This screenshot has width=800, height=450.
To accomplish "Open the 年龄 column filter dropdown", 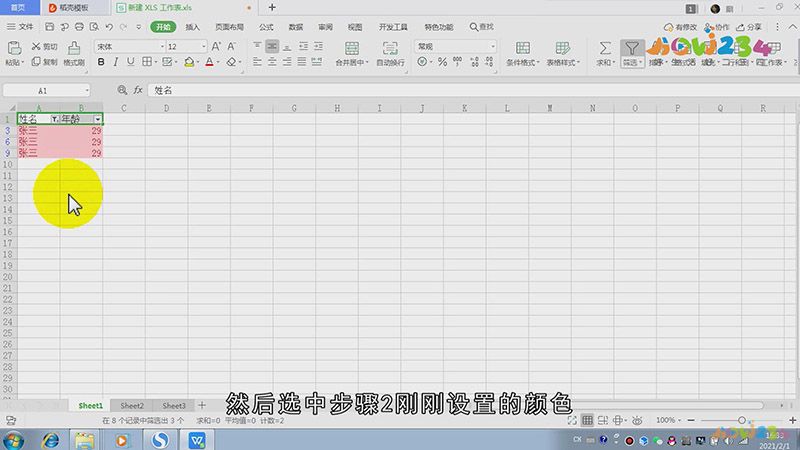I will click(97, 119).
